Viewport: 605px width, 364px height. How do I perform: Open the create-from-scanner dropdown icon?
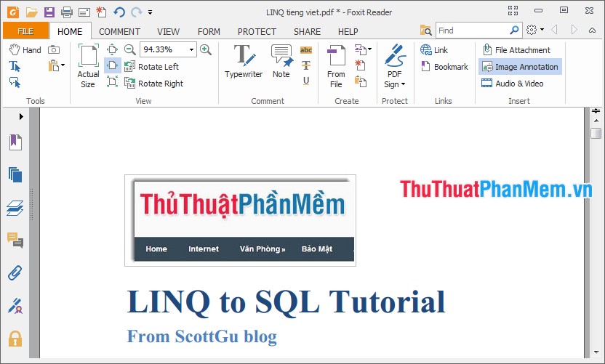[x=363, y=49]
